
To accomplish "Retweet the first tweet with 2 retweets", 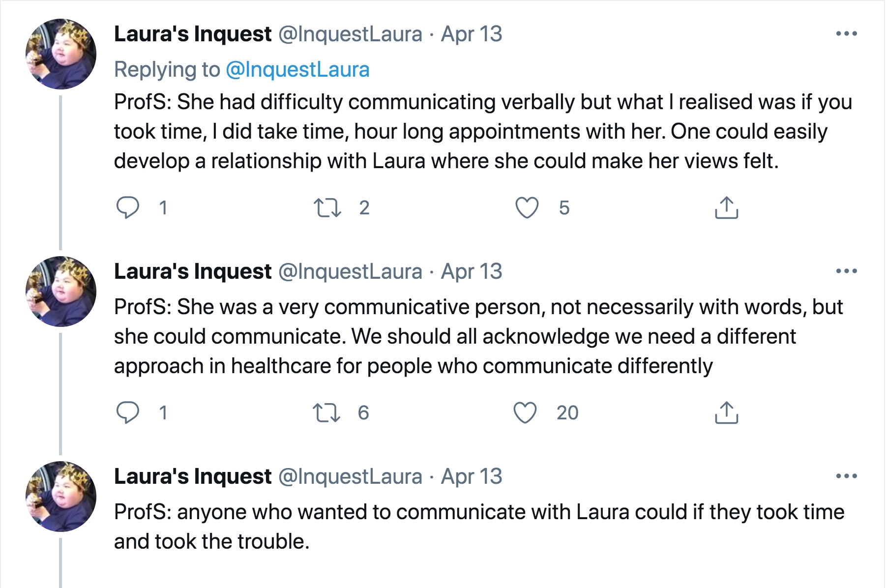I will [327, 207].
